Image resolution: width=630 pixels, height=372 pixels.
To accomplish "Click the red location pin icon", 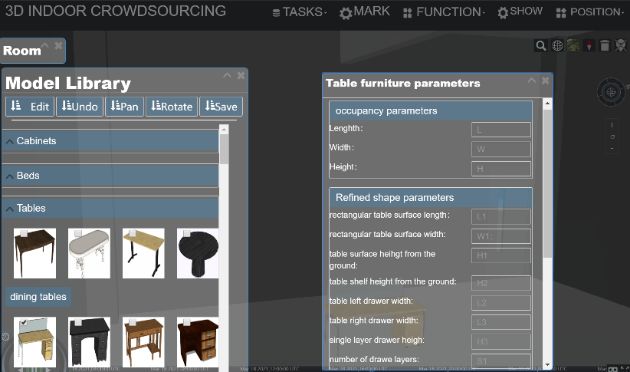I will click(x=589, y=46).
